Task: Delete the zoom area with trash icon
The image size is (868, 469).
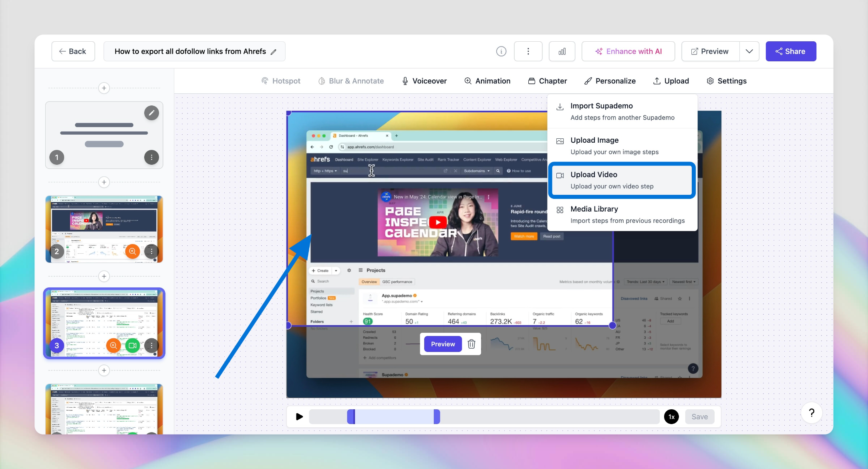Action: click(x=471, y=344)
